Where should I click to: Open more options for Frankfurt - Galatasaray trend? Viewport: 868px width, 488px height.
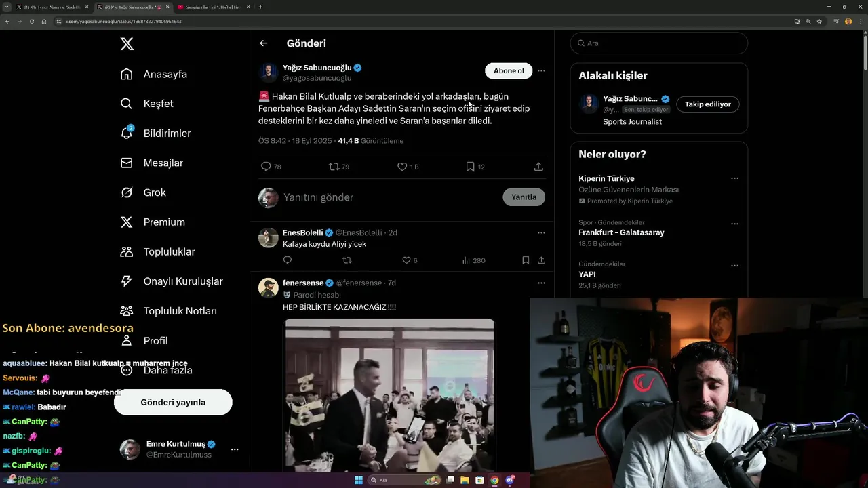[x=734, y=223]
